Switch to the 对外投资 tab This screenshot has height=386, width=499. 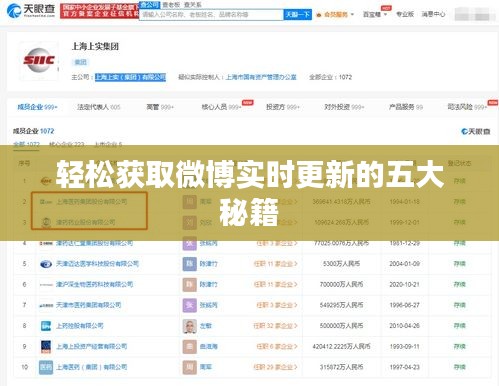(344, 107)
